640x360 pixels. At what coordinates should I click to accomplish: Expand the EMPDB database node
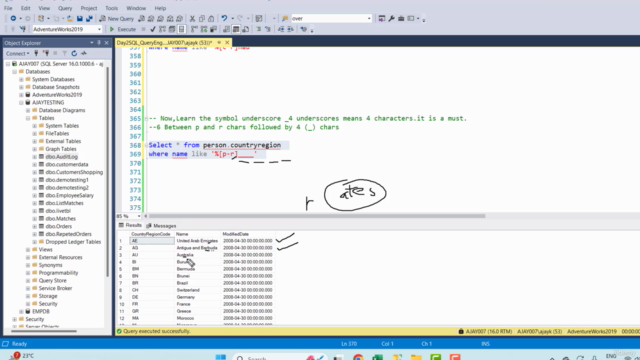coord(21,311)
